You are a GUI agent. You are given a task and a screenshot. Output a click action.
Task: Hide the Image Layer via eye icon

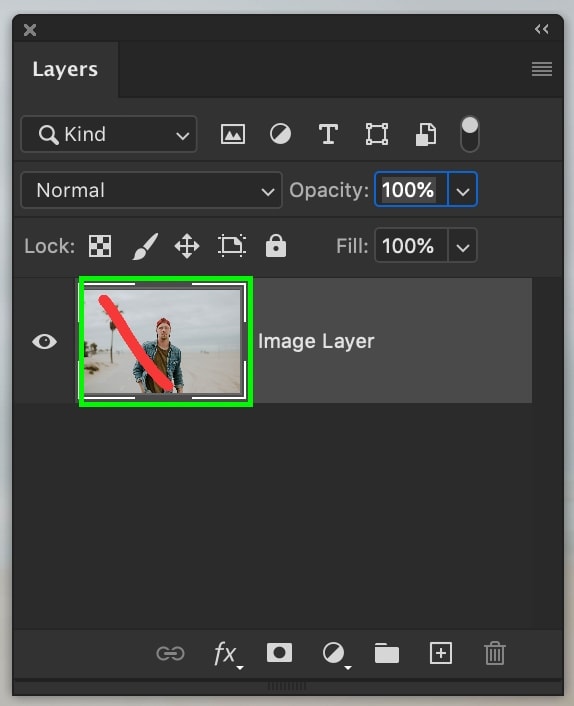pyautogui.click(x=44, y=341)
